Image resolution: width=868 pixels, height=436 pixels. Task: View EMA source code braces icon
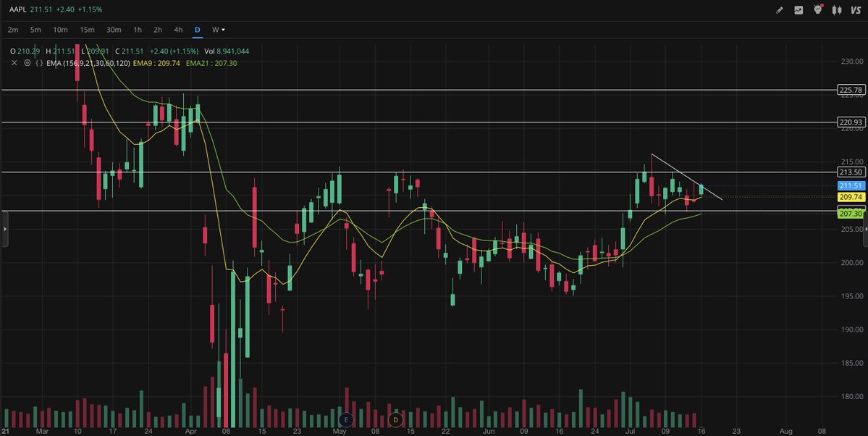coord(39,63)
